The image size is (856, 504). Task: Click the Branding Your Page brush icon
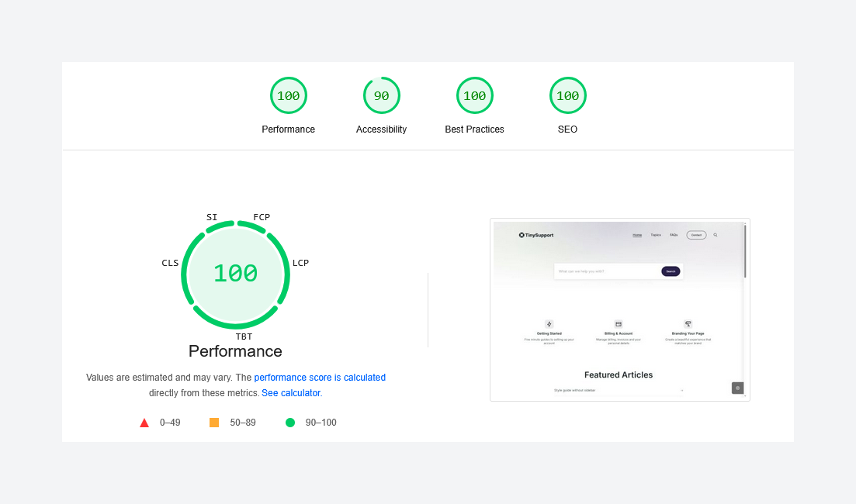[688, 323]
